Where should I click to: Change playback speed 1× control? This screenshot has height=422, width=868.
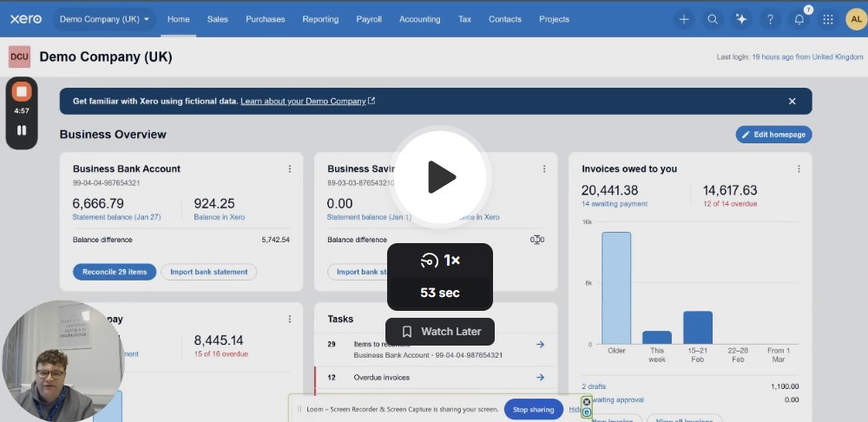(x=440, y=260)
